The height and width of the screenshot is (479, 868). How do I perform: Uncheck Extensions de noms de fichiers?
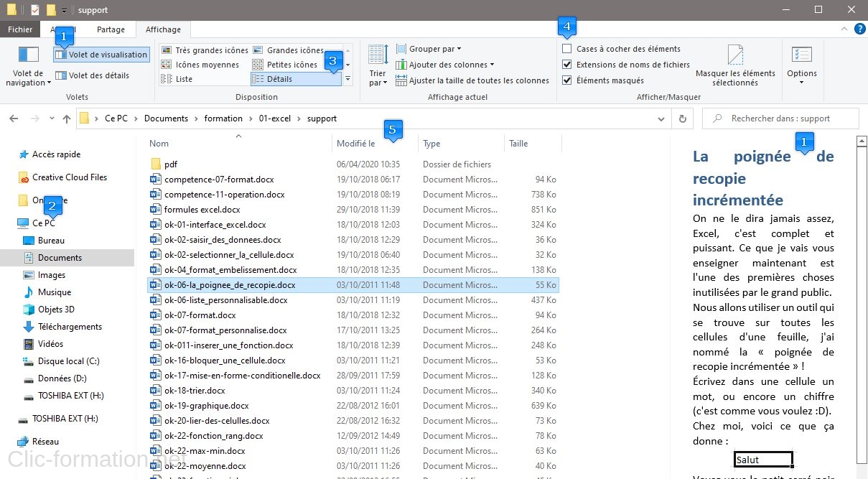click(567, 65)
